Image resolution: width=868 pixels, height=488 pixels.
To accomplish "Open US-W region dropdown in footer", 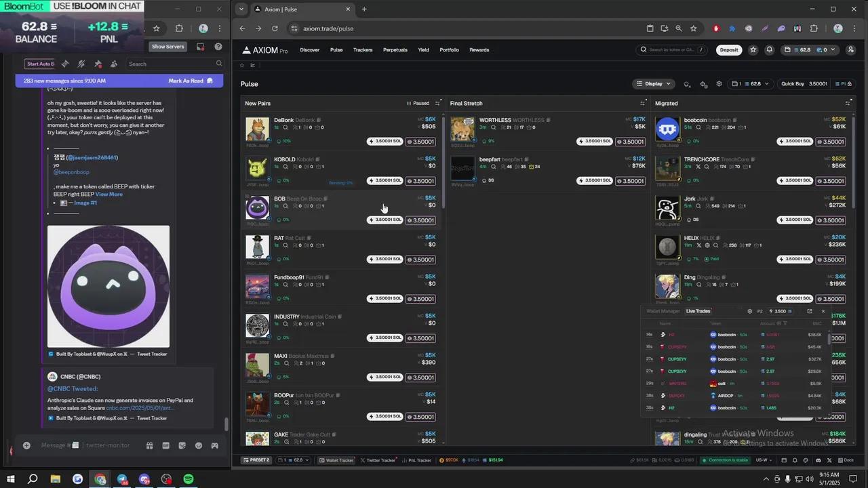I will tap(765, 460).
